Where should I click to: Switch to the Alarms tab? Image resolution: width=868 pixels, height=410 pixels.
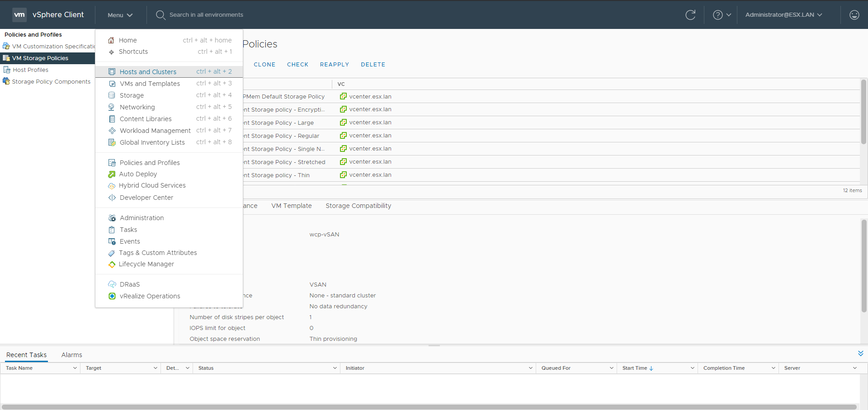(x=71, y=355)
